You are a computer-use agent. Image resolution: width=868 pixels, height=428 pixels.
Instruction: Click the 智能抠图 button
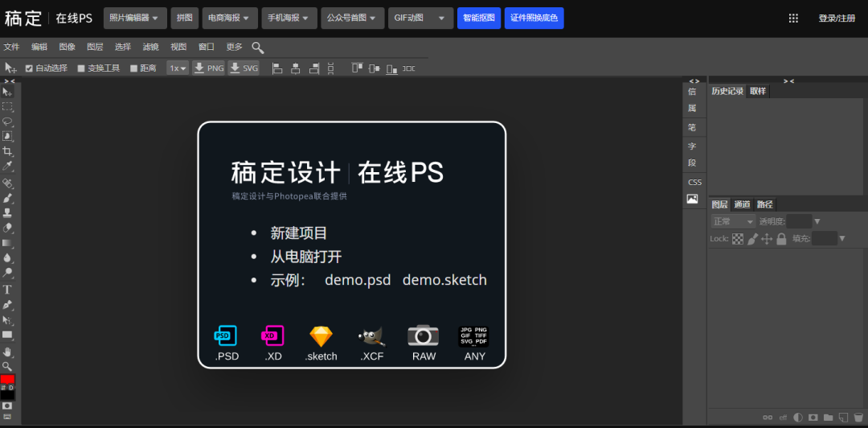479,18
